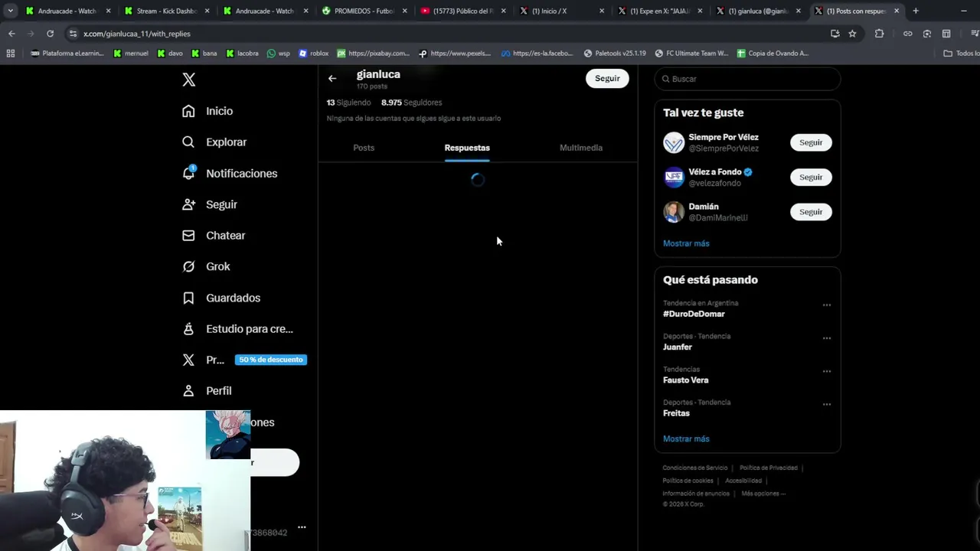Click the browser address bar URL
The image size is (980, 551).
(137, 34)
